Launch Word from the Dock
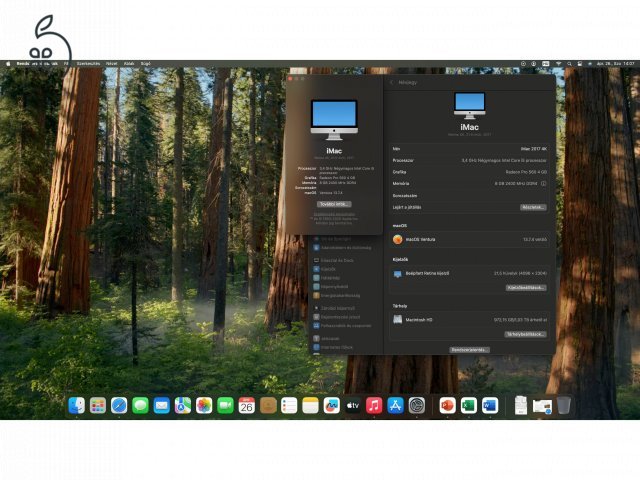The width and height of the screenshot is (640, 480). pyautogui.click(x=490, y=406)
